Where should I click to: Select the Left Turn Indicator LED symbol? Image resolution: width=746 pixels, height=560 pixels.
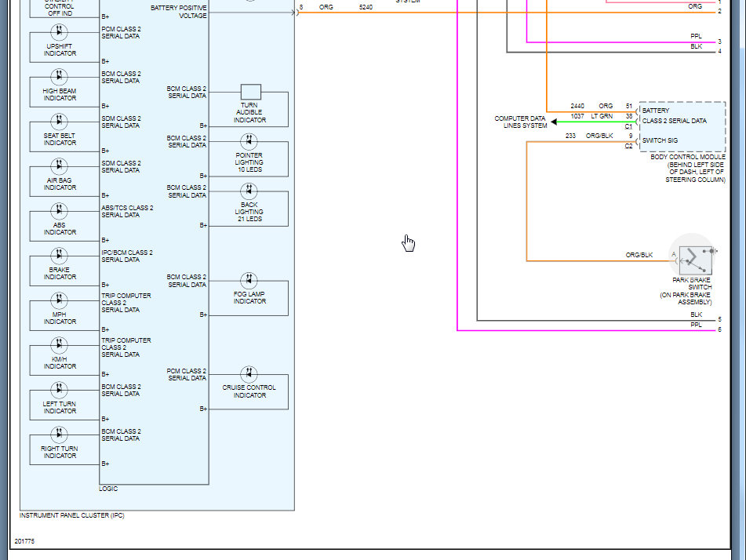pos(60,391)
